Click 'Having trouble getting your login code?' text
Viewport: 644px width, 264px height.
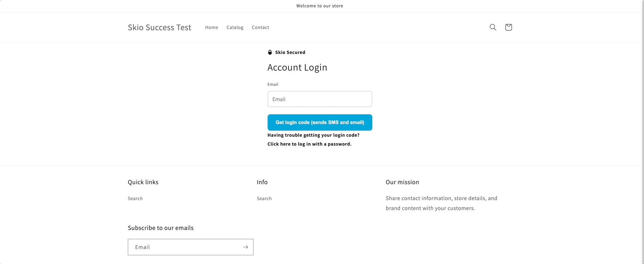point(313,135)
